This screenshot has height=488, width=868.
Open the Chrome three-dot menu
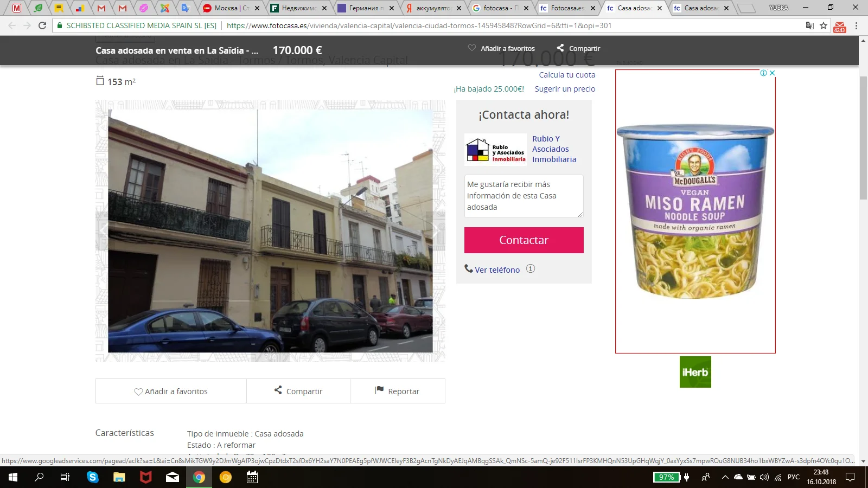click(857, 25)
